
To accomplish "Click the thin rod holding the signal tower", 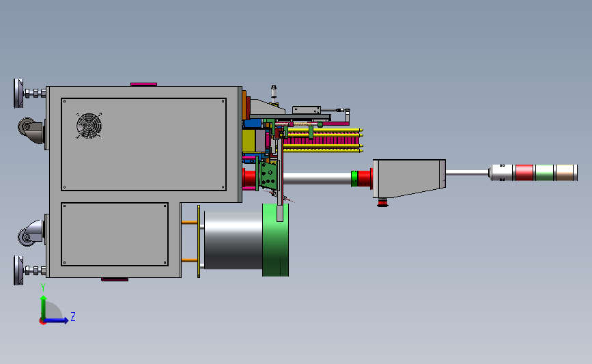I will click(468, 173).
